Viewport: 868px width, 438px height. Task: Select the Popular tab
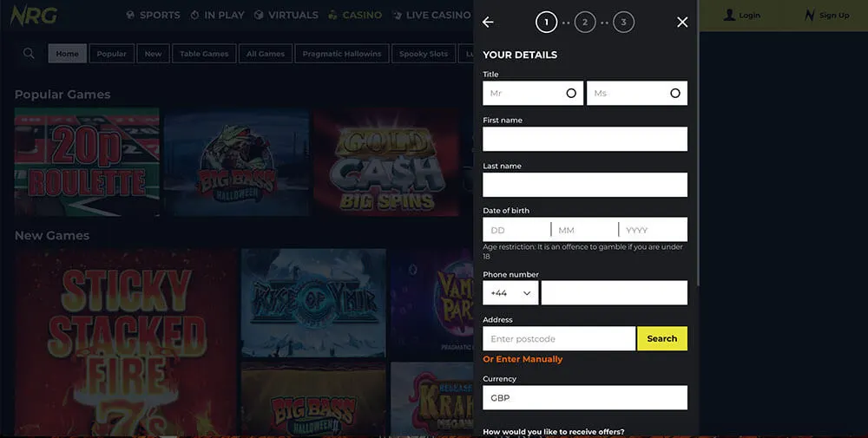point(111,54)
